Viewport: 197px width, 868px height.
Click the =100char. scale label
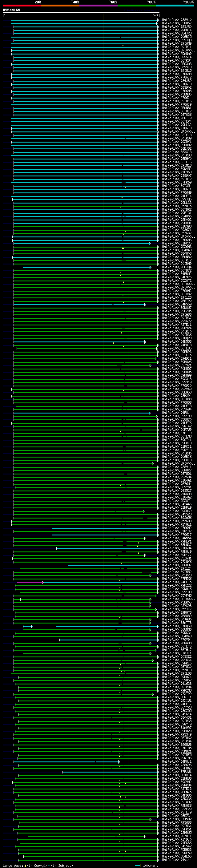[149, 866]
